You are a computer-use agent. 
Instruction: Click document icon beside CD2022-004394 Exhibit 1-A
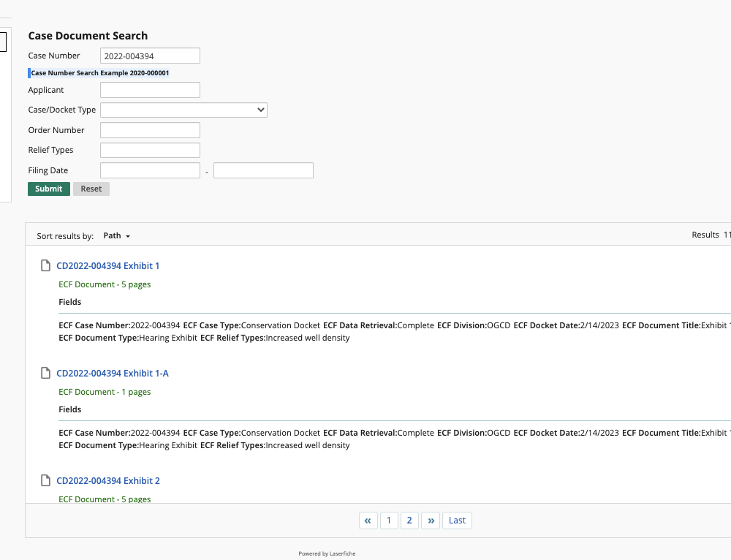coord(45,373)
